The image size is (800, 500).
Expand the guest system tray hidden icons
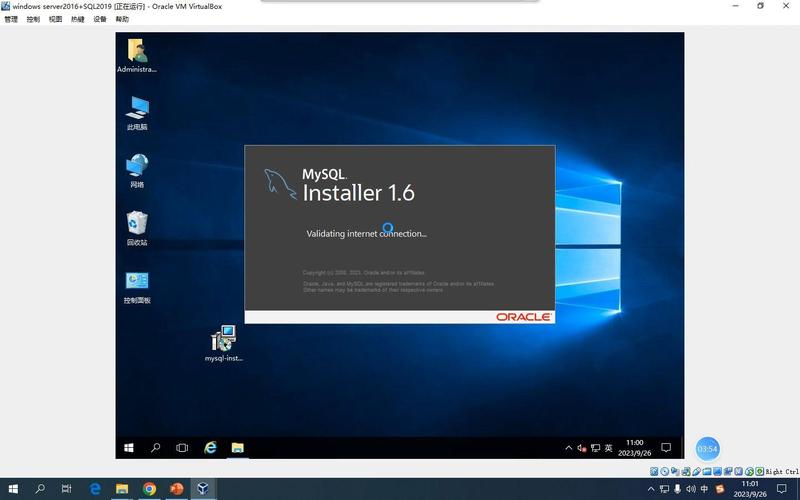point(569,448)
